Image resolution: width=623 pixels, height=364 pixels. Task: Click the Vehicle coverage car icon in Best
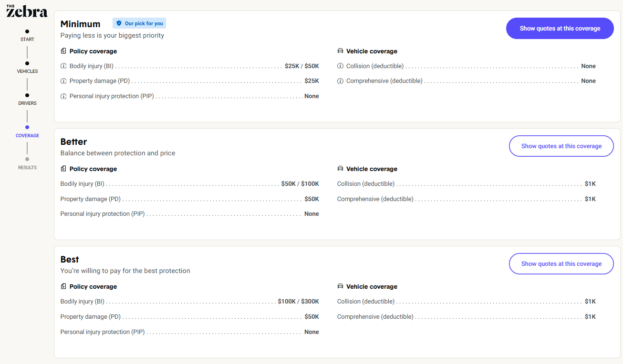[340, 286]
